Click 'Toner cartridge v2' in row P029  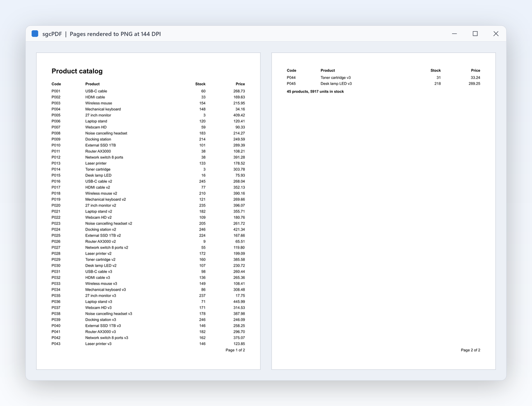point(100,260)
